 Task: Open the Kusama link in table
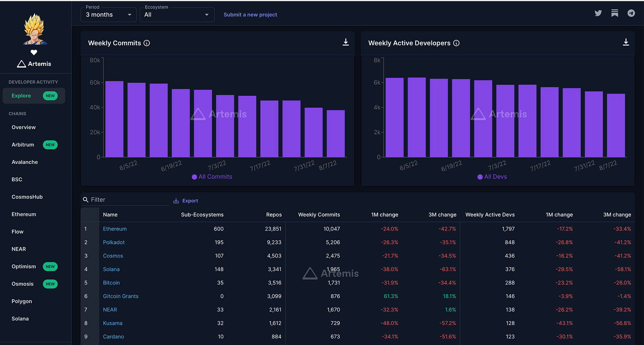[x=113, y=323]
